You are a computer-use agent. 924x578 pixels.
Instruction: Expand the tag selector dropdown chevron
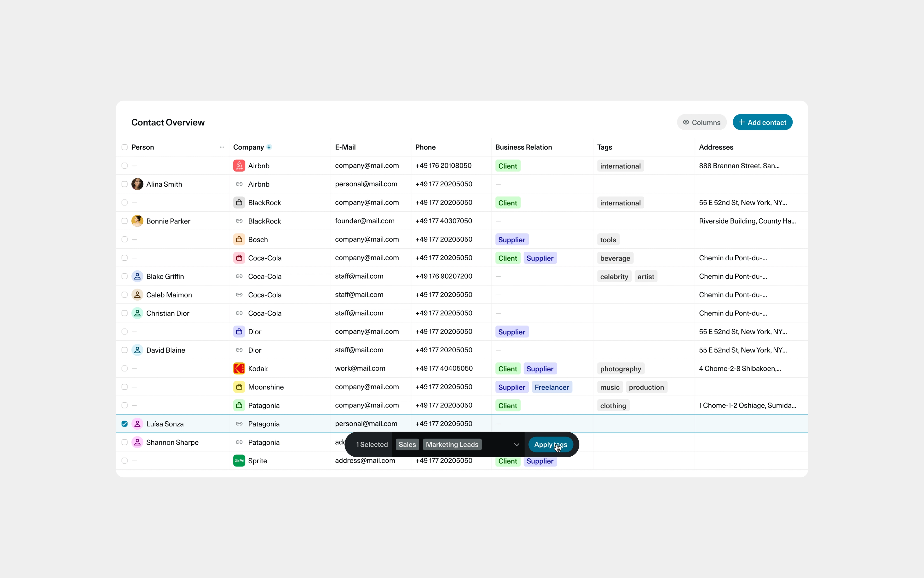click(x=516, y=445)
